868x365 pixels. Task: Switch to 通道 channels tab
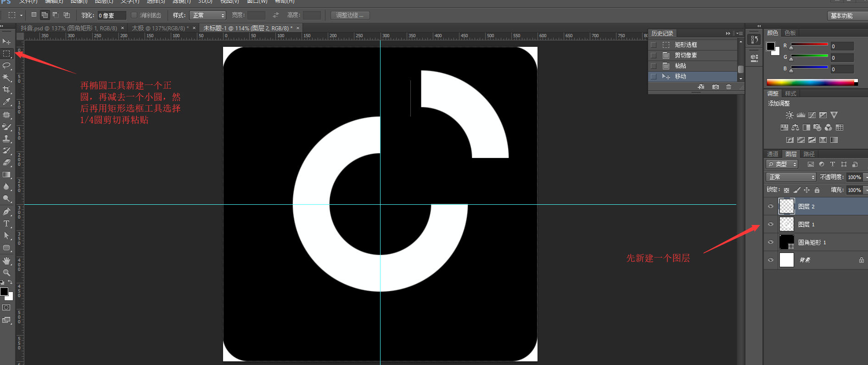[773, 154]
